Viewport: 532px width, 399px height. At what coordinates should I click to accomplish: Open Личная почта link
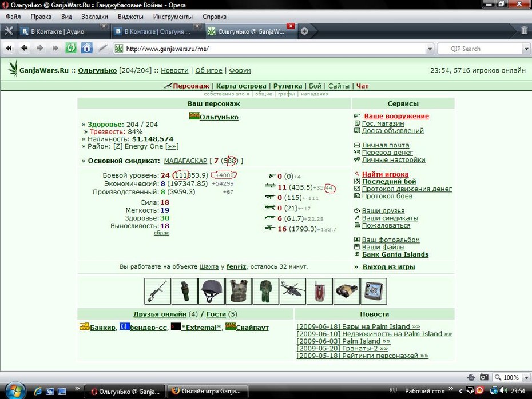(x=386, y=145)
